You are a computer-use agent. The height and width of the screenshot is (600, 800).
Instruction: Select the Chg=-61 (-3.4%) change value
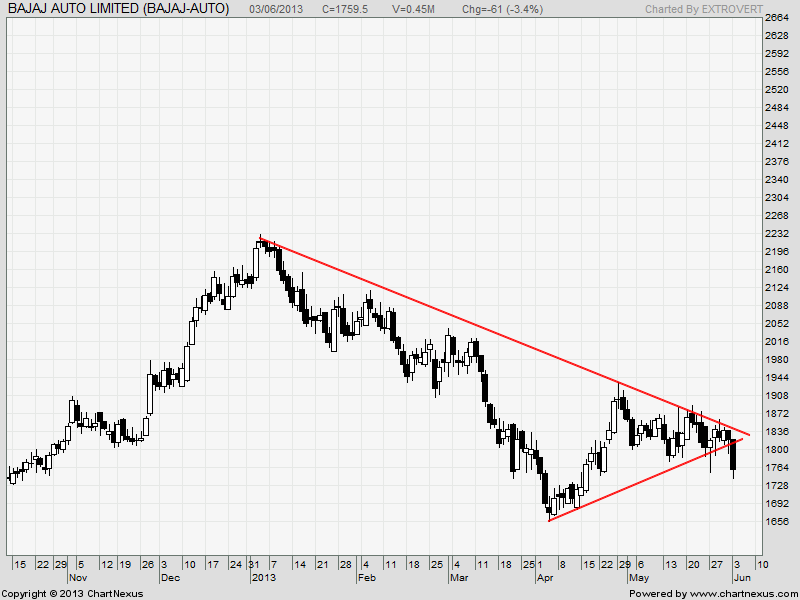(x=502, y=9)
